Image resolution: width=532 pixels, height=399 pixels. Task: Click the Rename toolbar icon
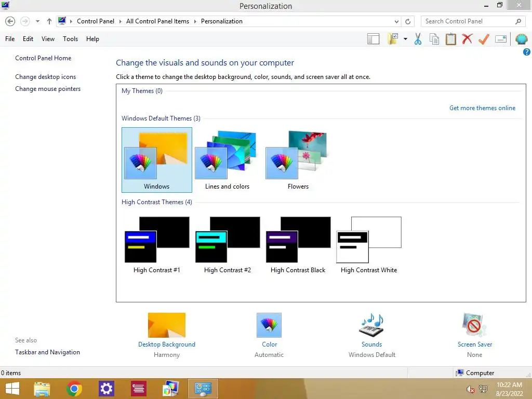click(x=501, y=39)
